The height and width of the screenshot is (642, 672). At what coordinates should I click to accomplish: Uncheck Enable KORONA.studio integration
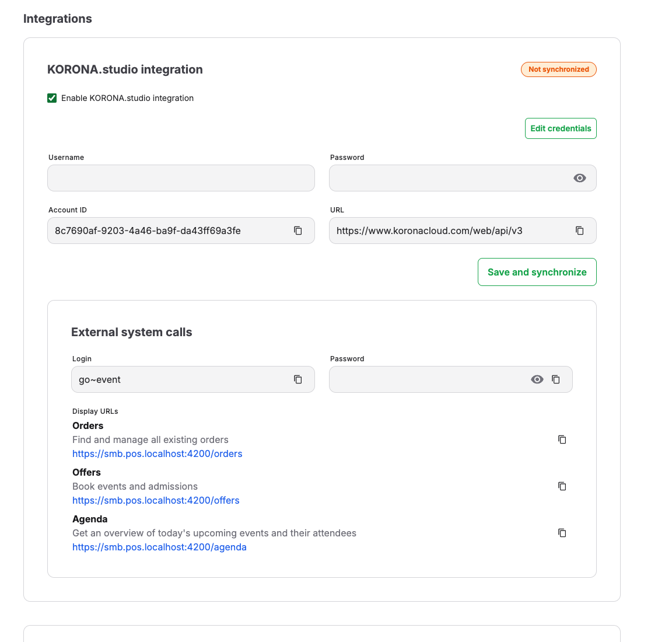click(52, 98)
